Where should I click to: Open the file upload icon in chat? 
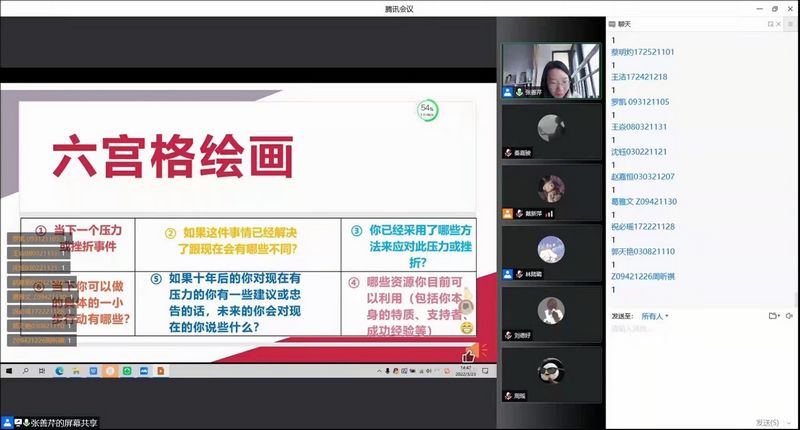point(773,316)
